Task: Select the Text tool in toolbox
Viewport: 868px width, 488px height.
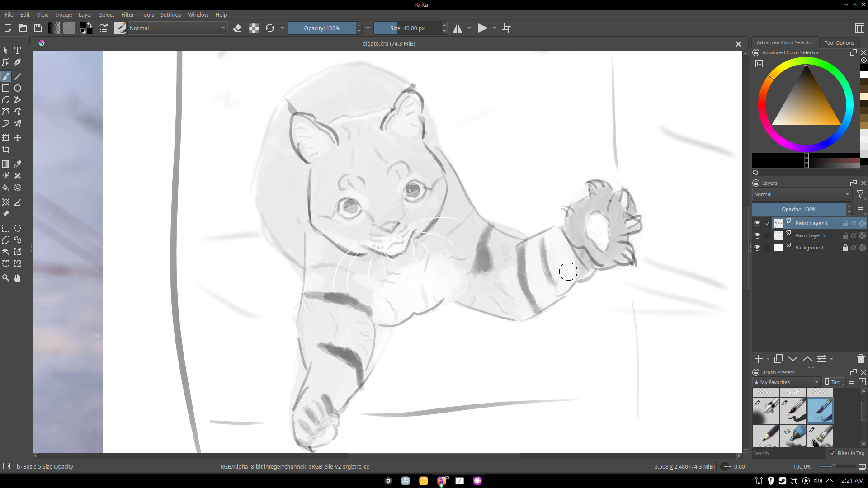Action: pyautogui.click(x=18, y=50)
